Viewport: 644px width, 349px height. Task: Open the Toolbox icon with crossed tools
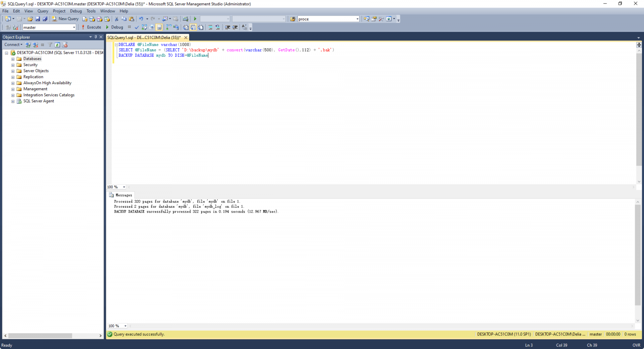381,19
